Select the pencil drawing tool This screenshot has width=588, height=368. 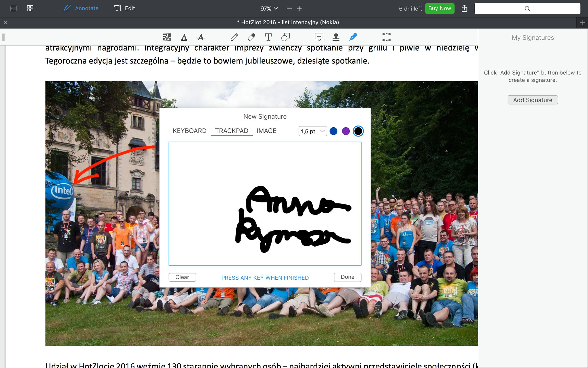234,37
